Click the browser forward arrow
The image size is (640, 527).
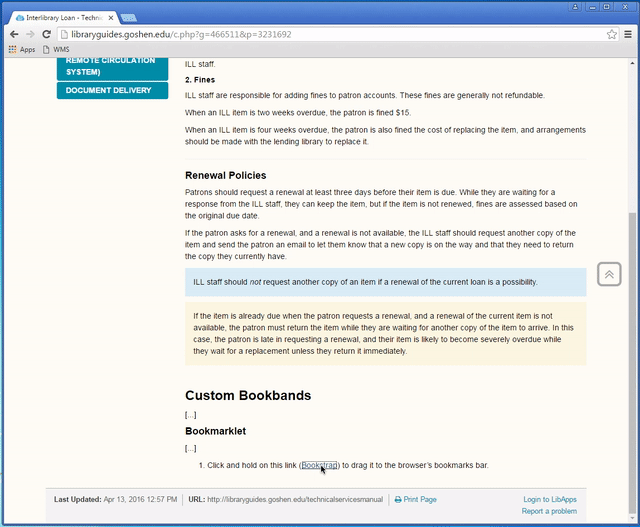[x=30, y=34]
